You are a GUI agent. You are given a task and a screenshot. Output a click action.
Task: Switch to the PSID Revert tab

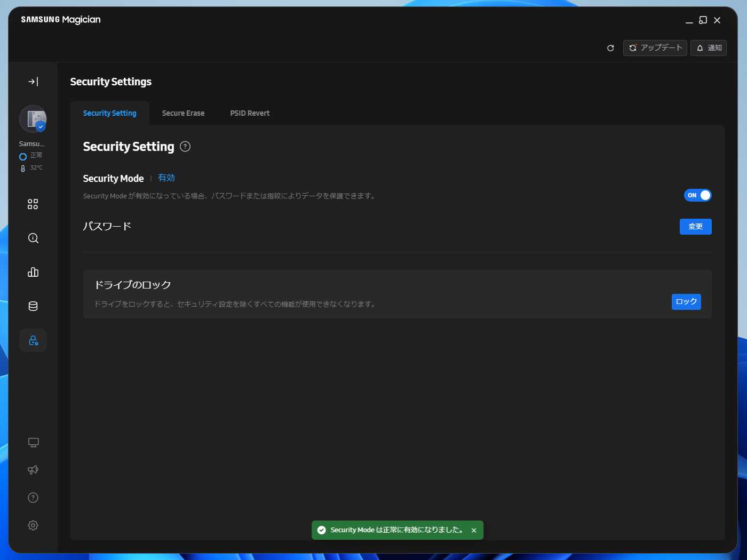[x=250, y=113]
